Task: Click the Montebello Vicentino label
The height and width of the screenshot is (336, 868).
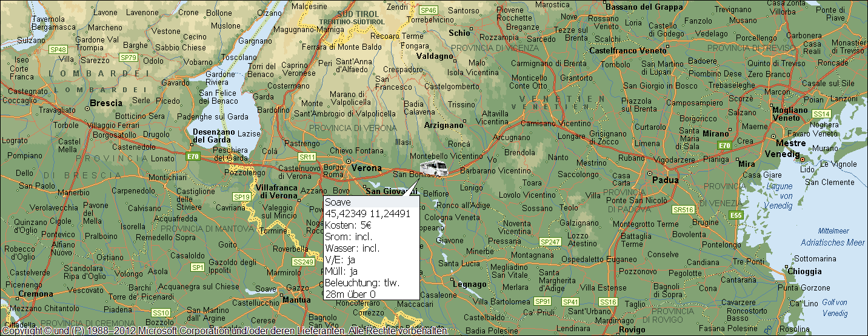Action: point(447,156)
